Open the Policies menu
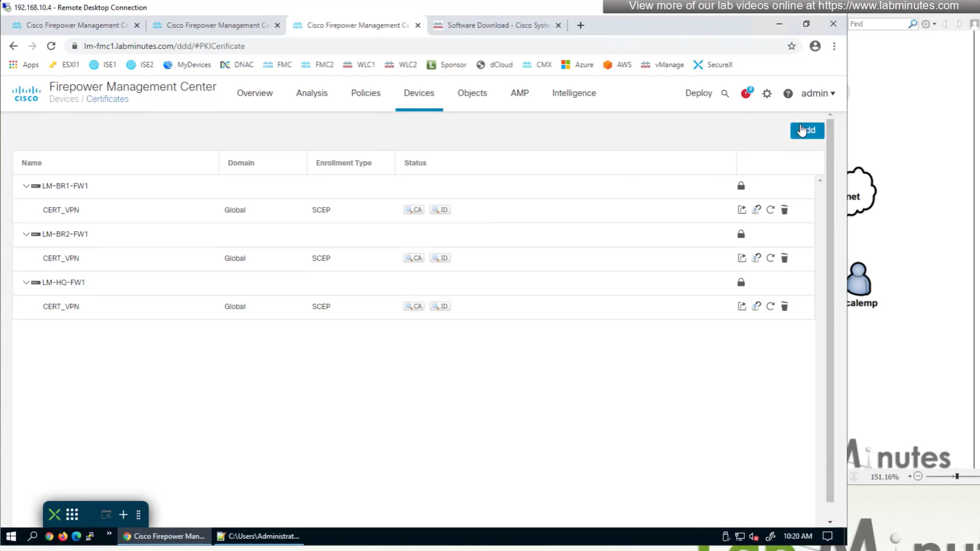 pos(365,93)
